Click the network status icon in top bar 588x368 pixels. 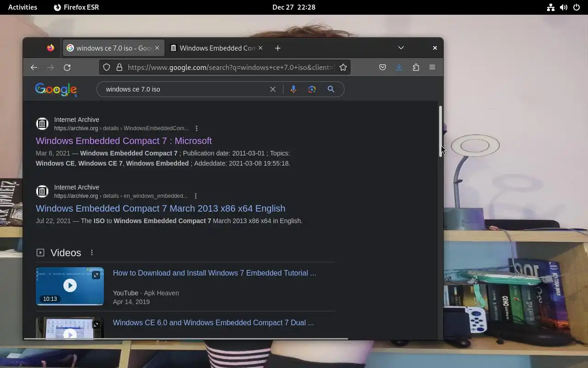[x=551, y=7]
